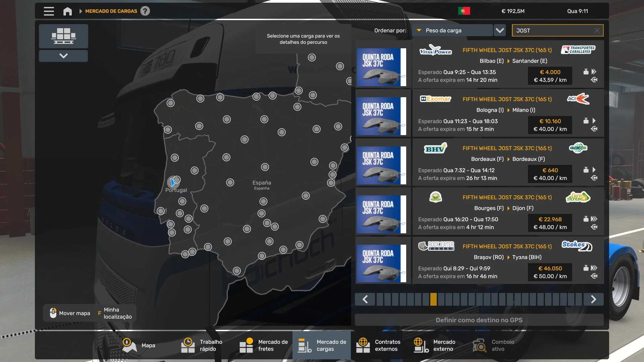
Task: Switch to the Mercado de fretes tab
Action: point(264,345)
